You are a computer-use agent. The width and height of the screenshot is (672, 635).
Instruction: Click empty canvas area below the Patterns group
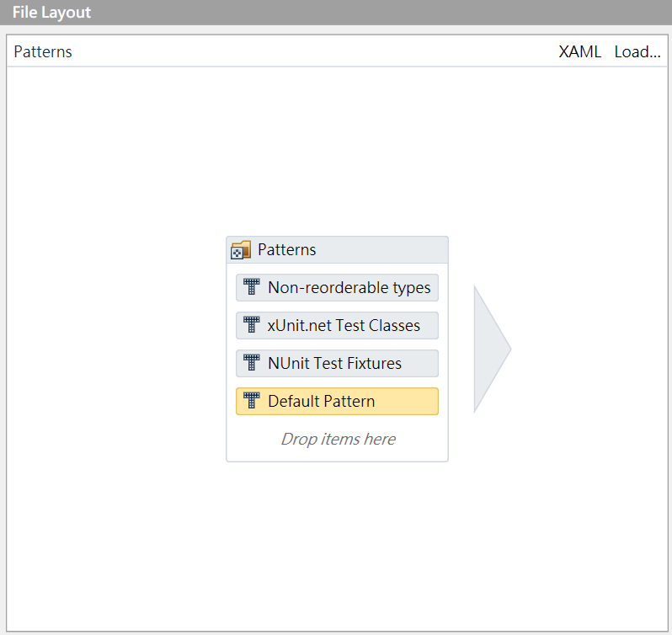coord(337,539)
